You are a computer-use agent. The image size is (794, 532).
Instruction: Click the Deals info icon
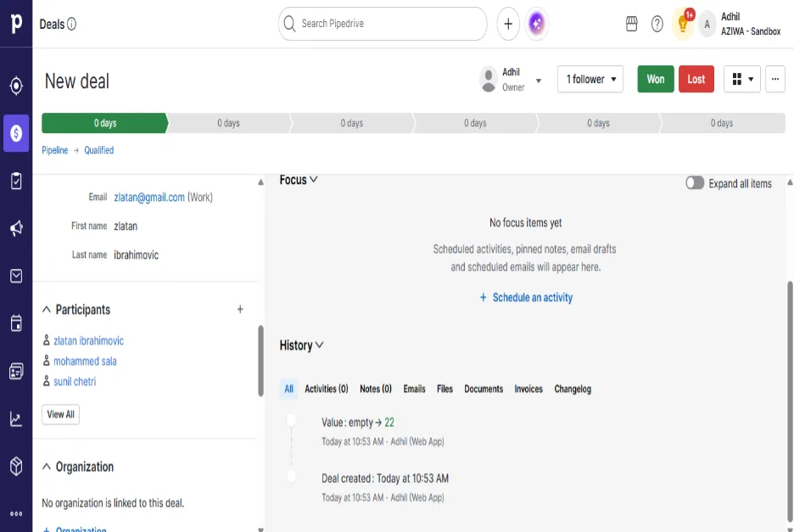click(x=72, y=24)
